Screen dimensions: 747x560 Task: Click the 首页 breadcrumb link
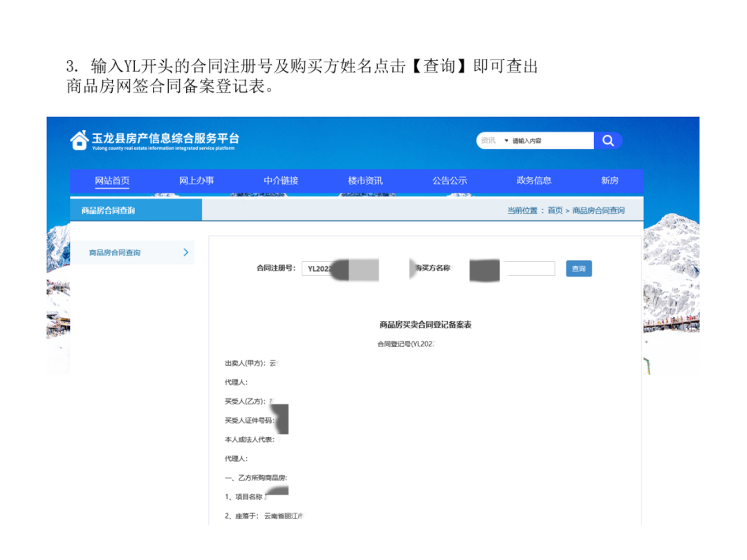point(555,210)
